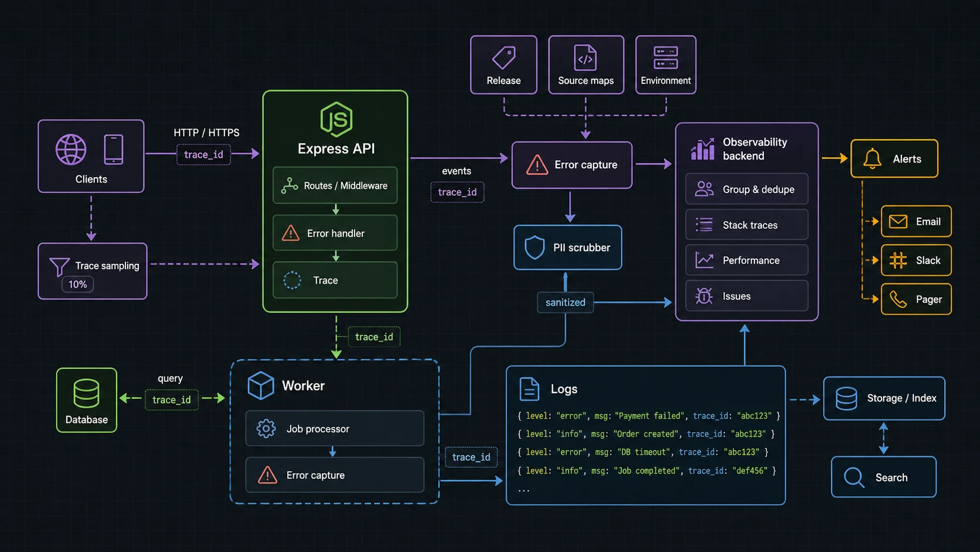Click the "events" arrow label

tap(457, 171)
